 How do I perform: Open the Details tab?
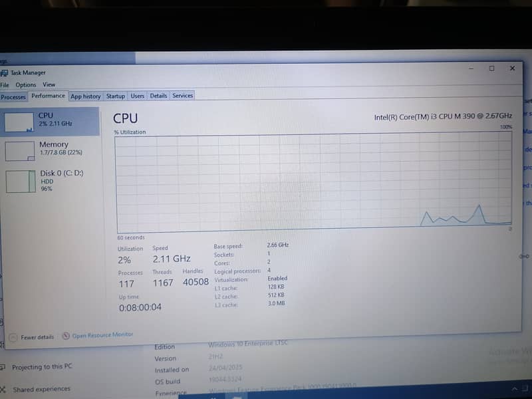pyautogui.click(x=158, y=96)
